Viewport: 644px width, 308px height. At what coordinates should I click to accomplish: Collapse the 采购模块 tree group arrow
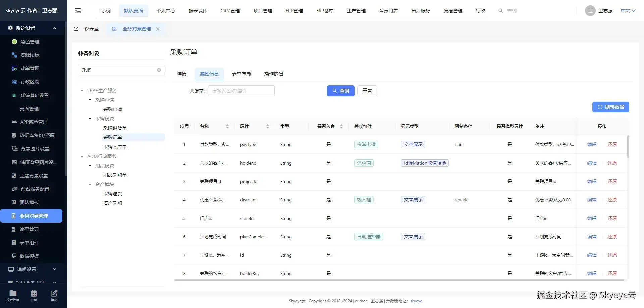[x=90, y=119]
